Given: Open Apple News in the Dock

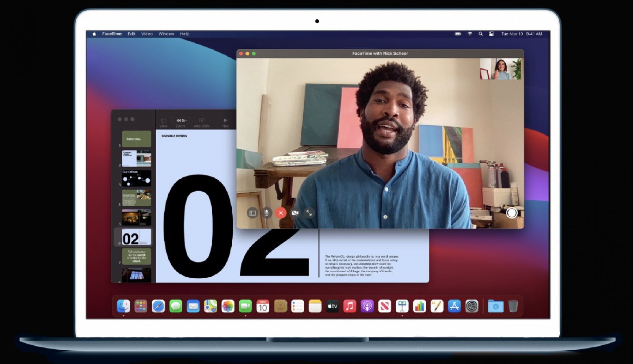Looking at the screenshot, I should (385, 306).
